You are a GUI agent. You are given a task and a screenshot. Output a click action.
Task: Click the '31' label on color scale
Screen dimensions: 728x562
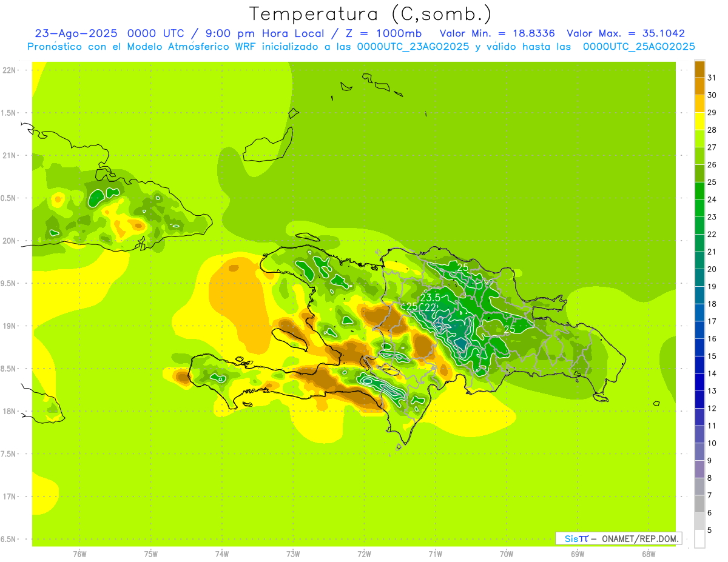coord(712,78)
